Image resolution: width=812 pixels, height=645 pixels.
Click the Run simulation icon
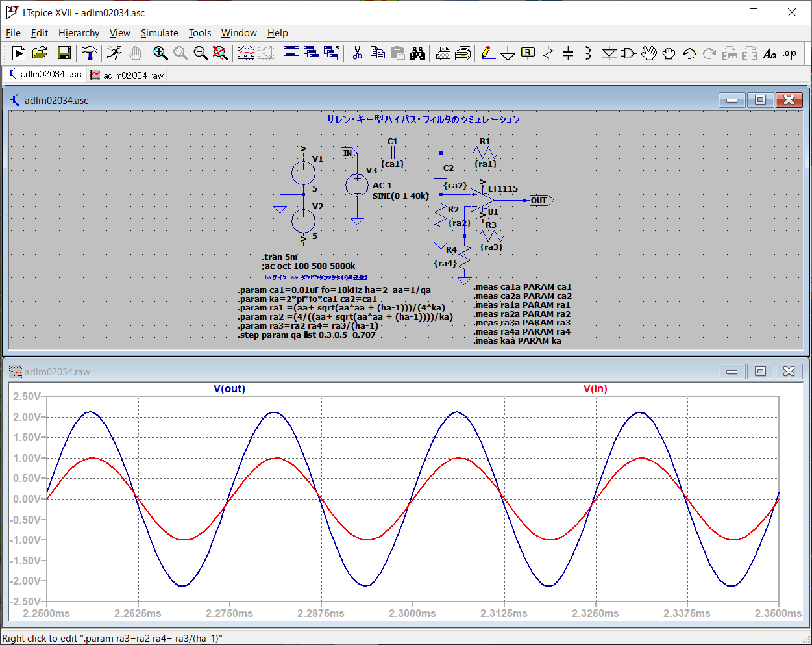(19, 53)
